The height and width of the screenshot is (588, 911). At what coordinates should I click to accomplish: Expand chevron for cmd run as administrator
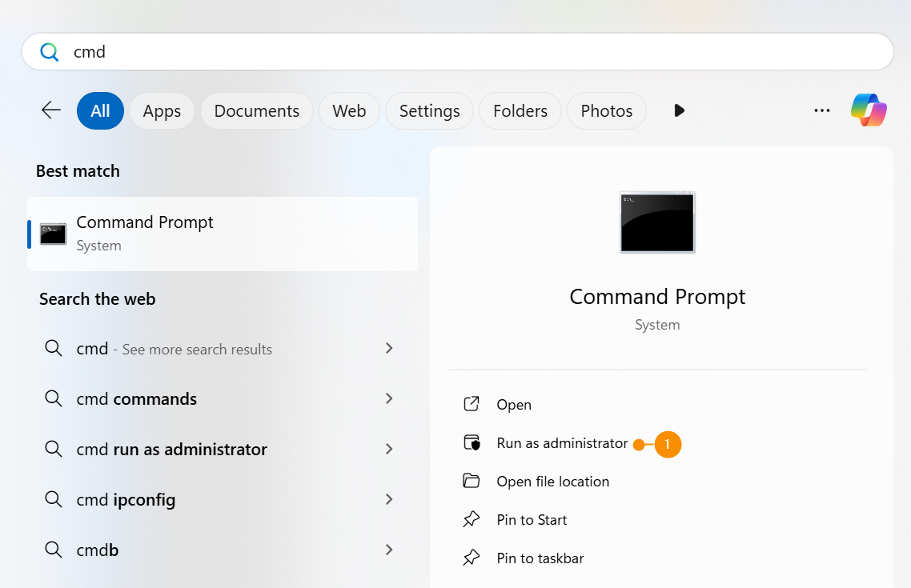point(389,449)
